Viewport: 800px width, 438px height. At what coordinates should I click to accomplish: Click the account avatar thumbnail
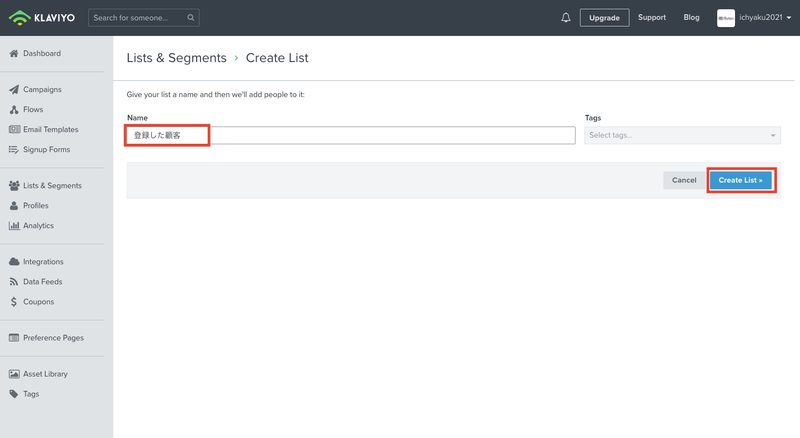pos(726,18)
